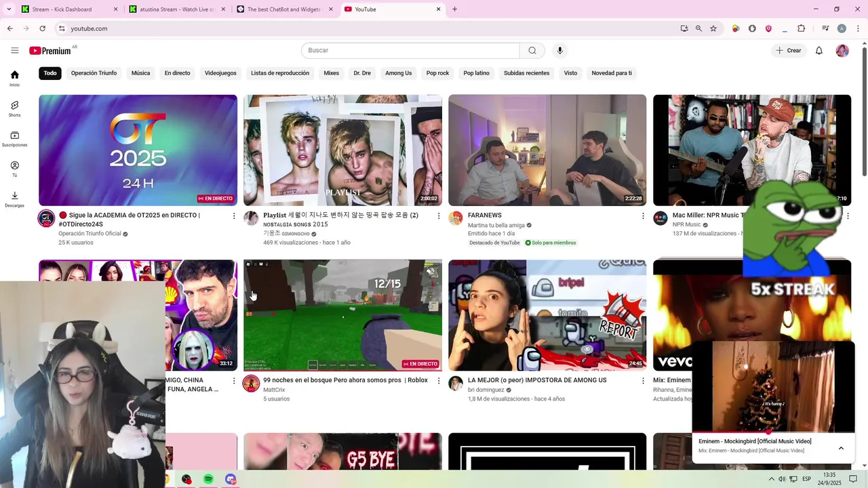Open Chrome media controls icon
The height and width of the screenshot is (488, 868).
(825, 28)
